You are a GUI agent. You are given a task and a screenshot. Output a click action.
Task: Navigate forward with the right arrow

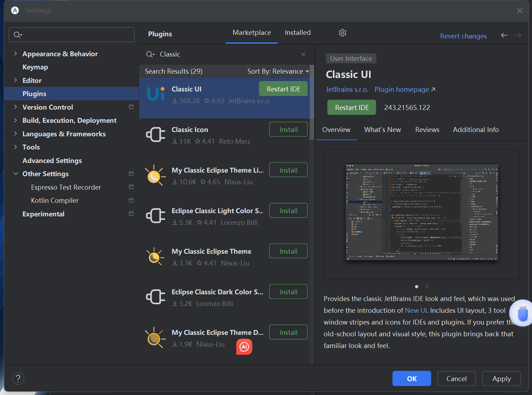tap(518, 35)
